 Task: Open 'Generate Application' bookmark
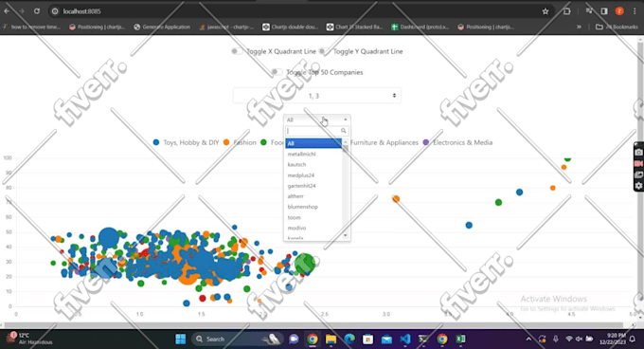[x=162, y=28]
